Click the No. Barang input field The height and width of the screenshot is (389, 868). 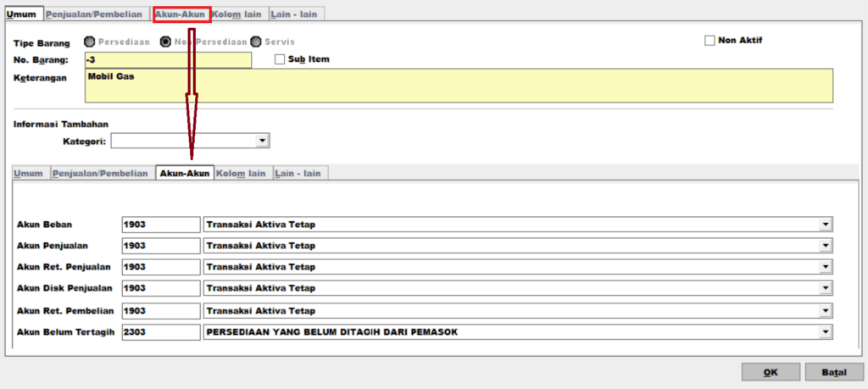click(x=168, y=60)
